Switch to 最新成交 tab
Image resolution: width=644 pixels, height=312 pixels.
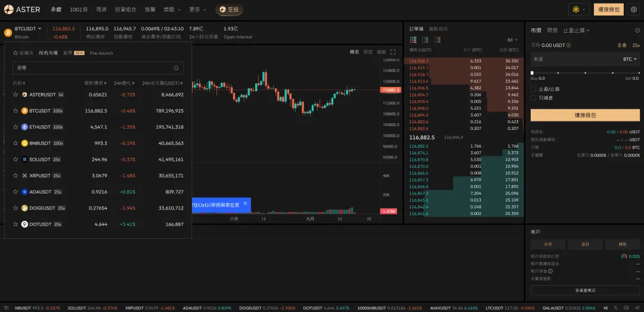pyautogui.click(x=438, y=29)
